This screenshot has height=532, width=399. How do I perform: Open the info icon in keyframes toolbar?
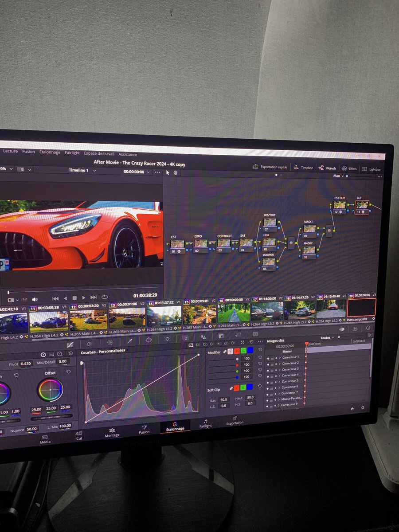coord(368,329)
